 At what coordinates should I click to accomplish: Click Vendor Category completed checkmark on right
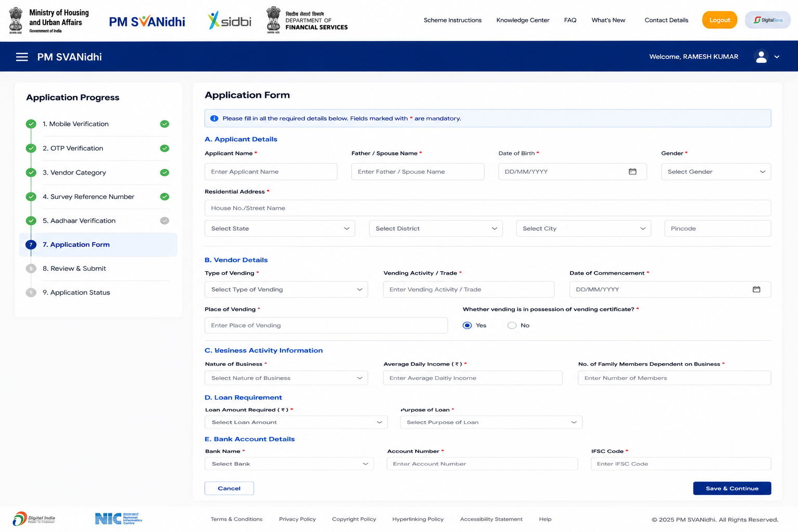point(165,172)
